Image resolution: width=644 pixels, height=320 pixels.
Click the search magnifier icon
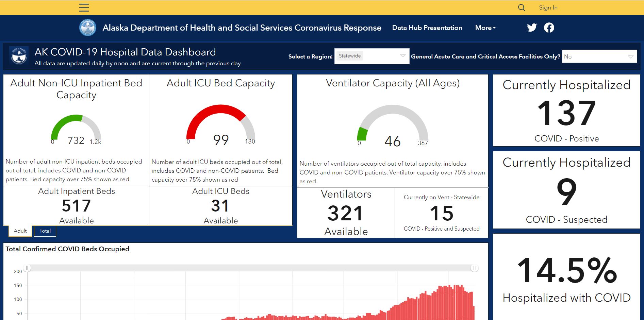pyautogui.click(x=522, y=7)
